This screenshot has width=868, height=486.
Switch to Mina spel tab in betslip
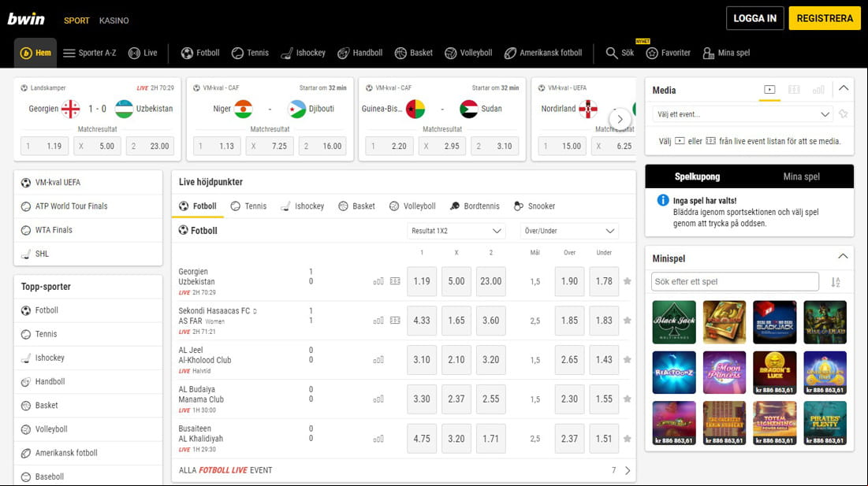pos(801,177)
